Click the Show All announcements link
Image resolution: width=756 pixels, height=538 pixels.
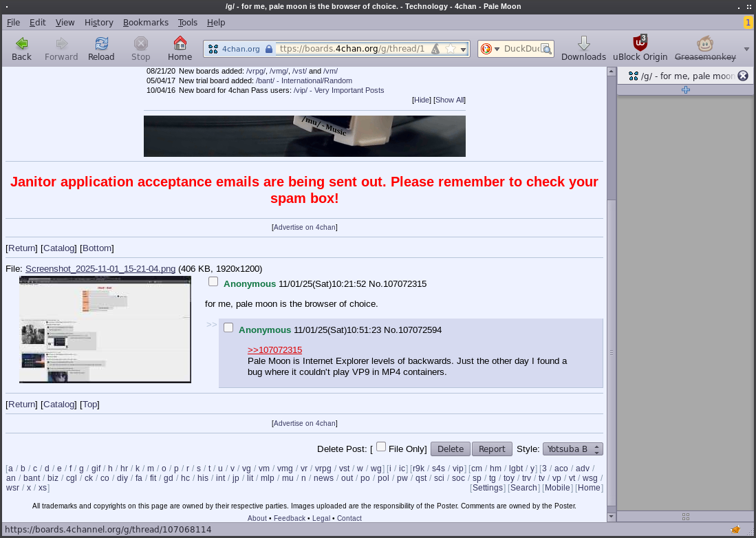(450, 100)
